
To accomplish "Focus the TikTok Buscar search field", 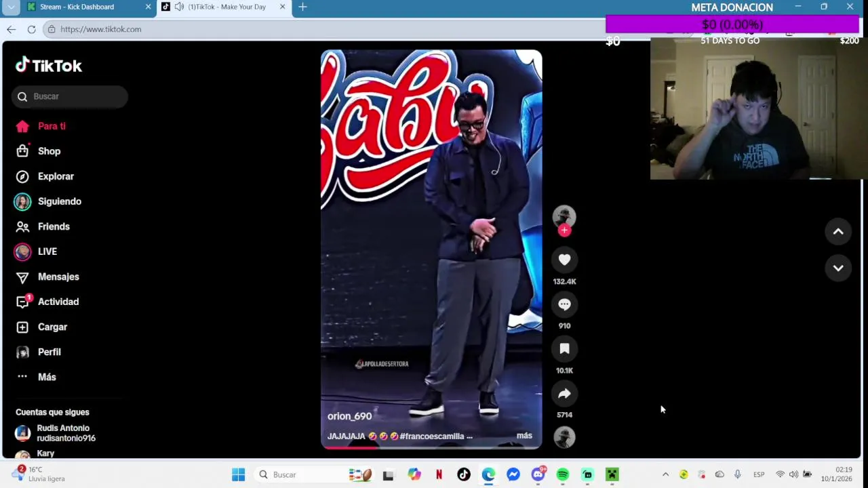I will tap(69, 96).
